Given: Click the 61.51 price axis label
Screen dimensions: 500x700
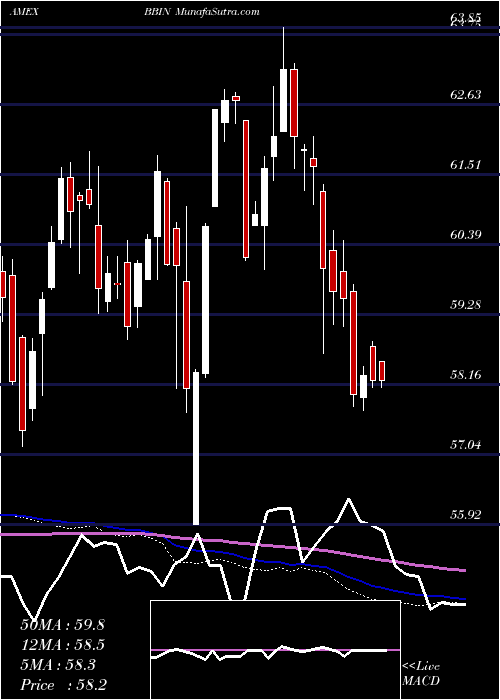Looking at the screenshot, I should click(x=466, y=165).
